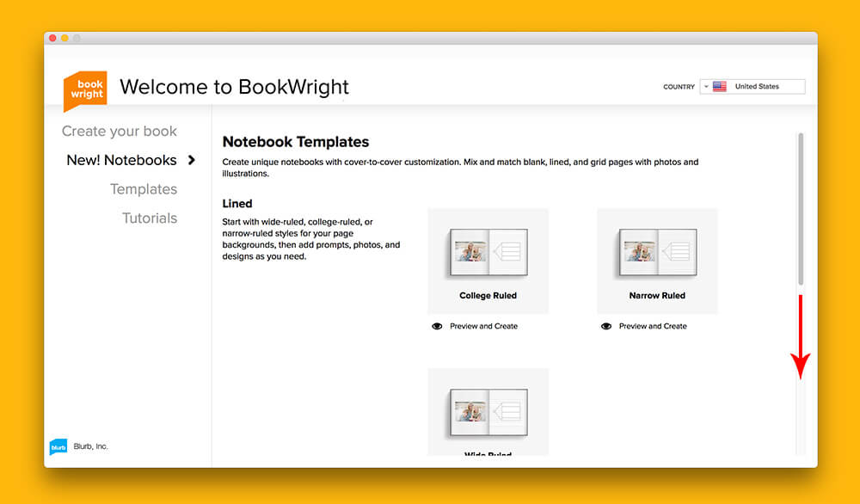
Task: Click Preview and Create for College Ruled
Action: pyautogui.click(x=483, y=326)
